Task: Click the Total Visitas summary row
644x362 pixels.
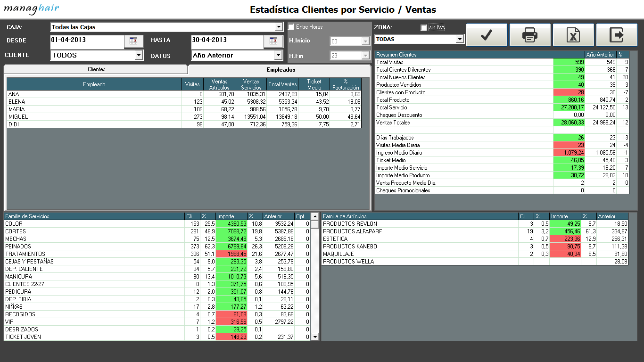Action: 502,62
